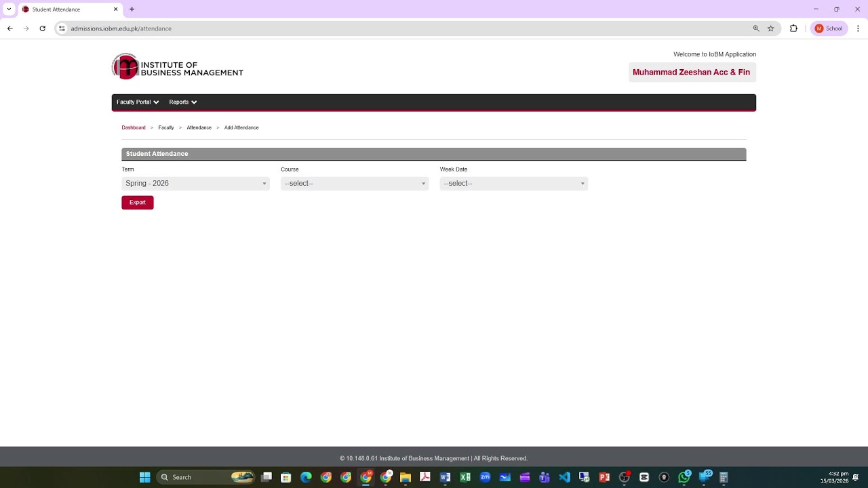Click the address bar URL
The width and height of the screenshot is (868, 488).
(x=121, y=28)
